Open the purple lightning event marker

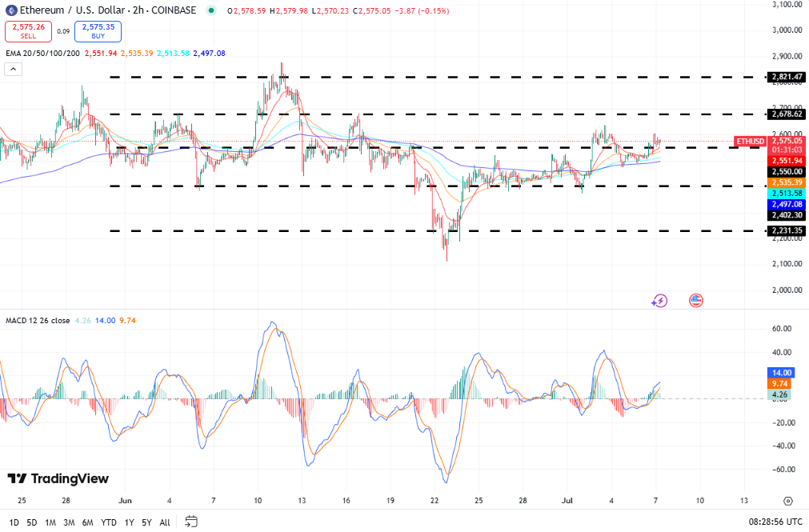coord(659,301)
